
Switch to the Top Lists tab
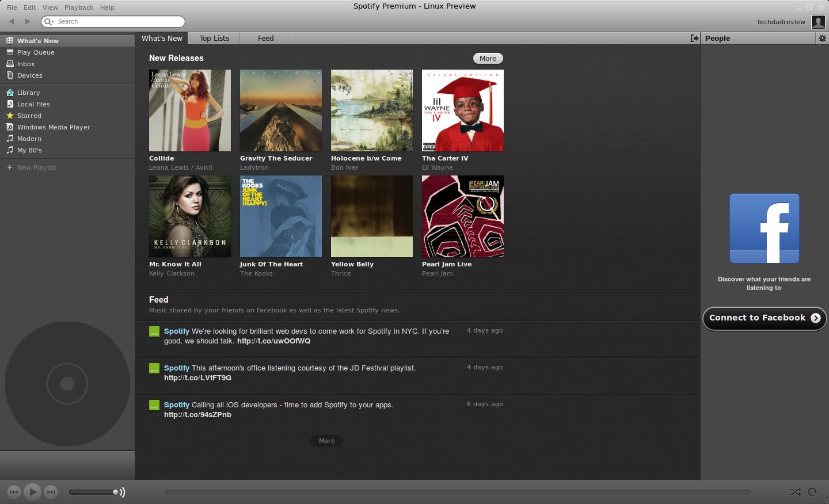pos(214,38)
